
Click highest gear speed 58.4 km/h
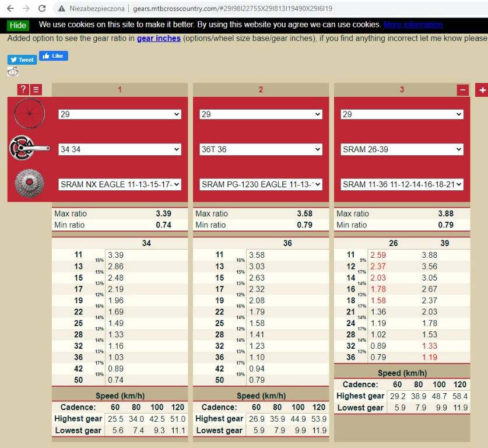(459, 396)
